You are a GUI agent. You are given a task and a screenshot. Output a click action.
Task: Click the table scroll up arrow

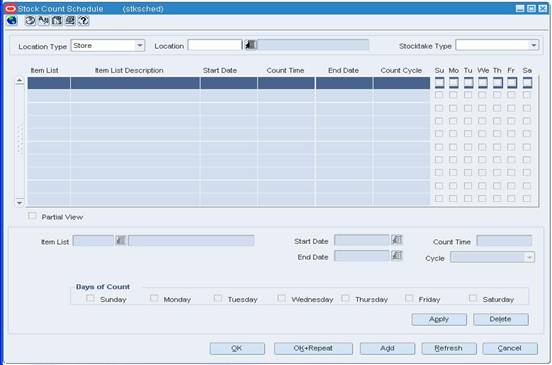[20, 81]
